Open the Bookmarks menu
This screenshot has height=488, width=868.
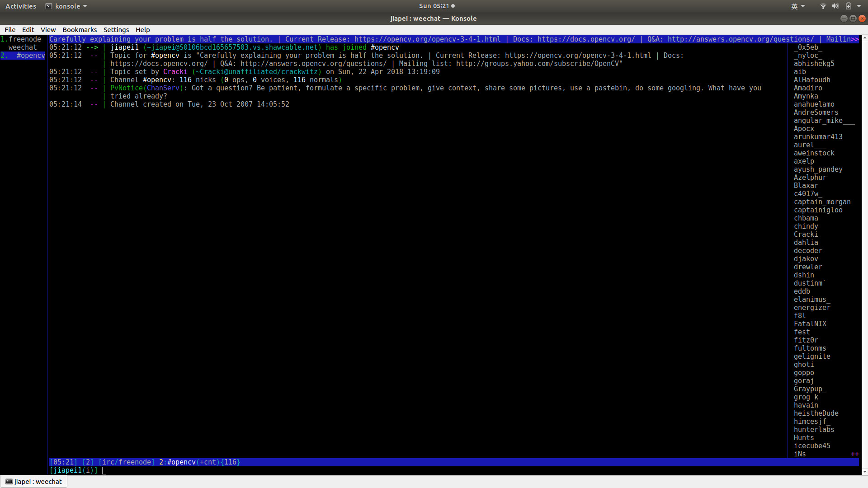(79, 30)
